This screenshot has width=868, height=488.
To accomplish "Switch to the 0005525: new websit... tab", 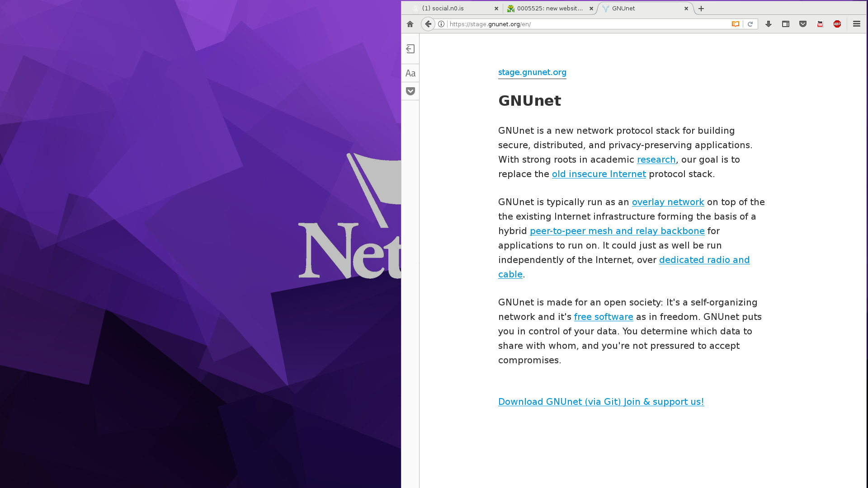I will pos(549,8).
